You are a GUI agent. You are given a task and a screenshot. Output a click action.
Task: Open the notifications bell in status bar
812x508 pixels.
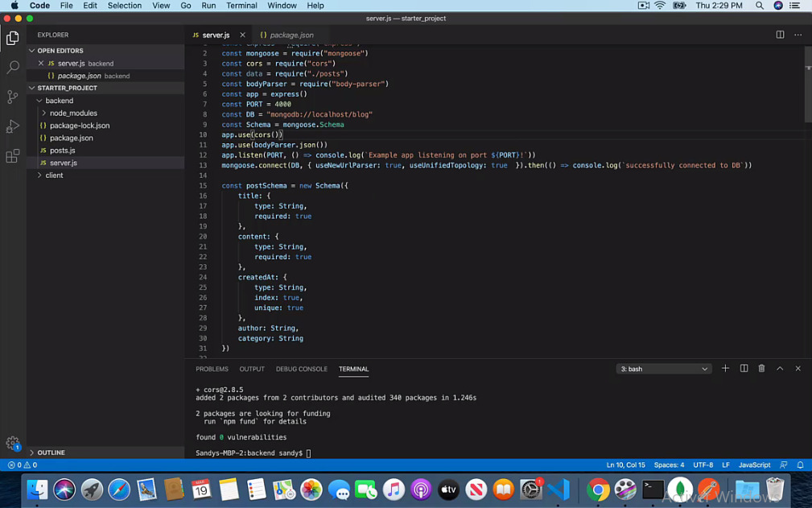[799, 465]
